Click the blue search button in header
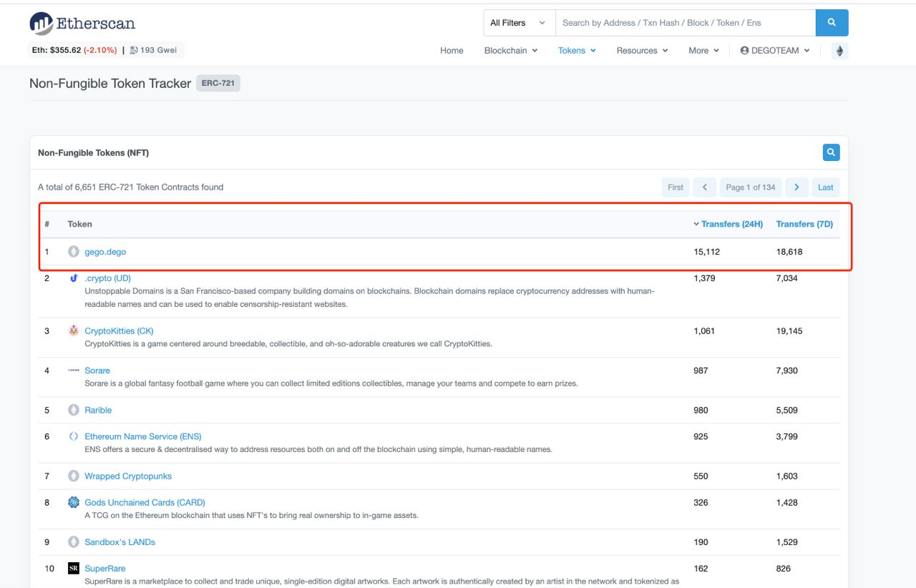The image size is (916, 588). coord(832,23)
